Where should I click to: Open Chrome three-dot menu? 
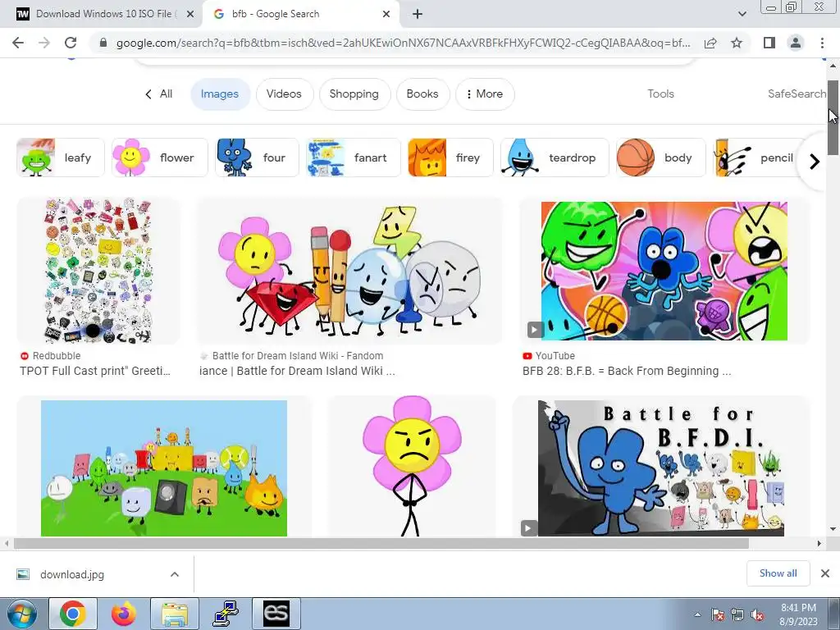pos(822,43)
